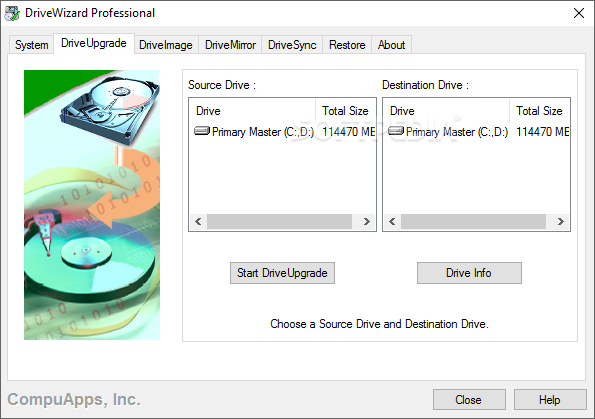This screenshot has height=419, width=595.
Task: Click the hard disk illustration image
Action: (92, 205)
